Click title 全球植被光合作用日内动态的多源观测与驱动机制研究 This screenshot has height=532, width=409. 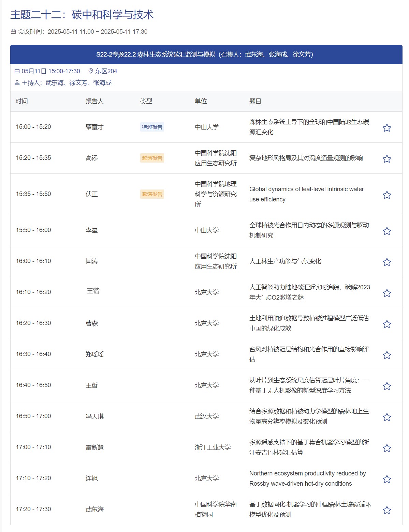click(x=309, y=230)
